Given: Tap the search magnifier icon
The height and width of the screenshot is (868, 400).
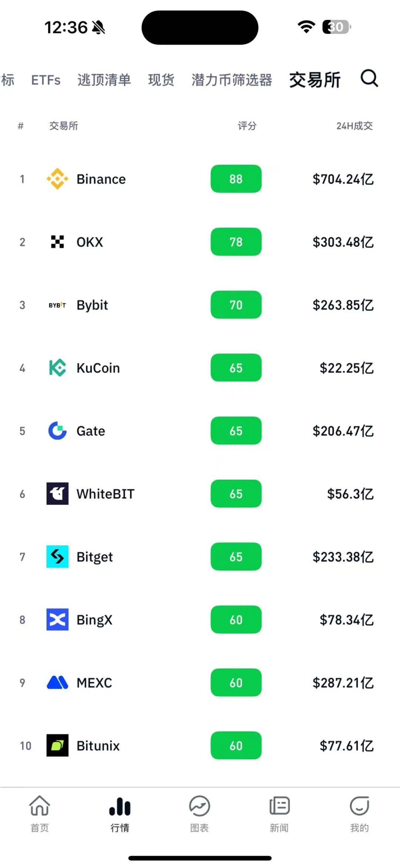Looking at the screenshot, I should click(x=369, y=79).
